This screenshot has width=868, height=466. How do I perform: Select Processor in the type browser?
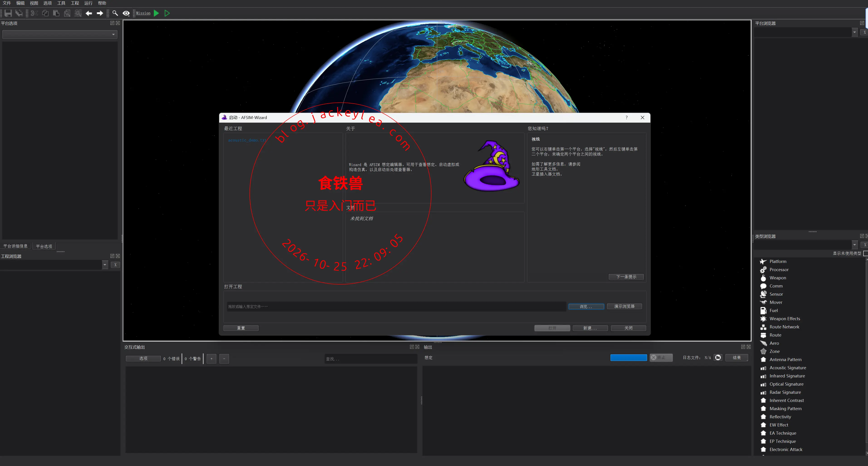click(x=779, y=269)
